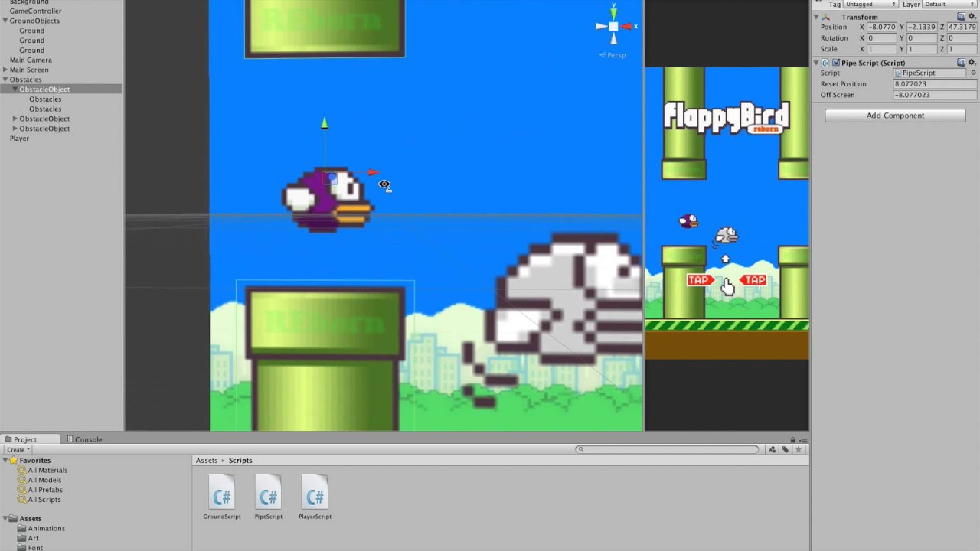This screenshot has width=980, height=551.
Task: Collapse the Favorites group arrow
Action: coord(5,461)
